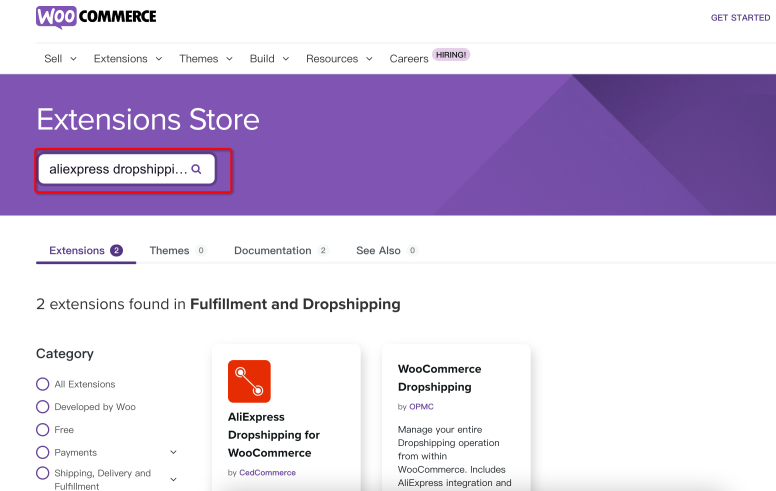Click the Category sidebar heading
Screen dimensions: 776x491
click(x=65, y=353)
